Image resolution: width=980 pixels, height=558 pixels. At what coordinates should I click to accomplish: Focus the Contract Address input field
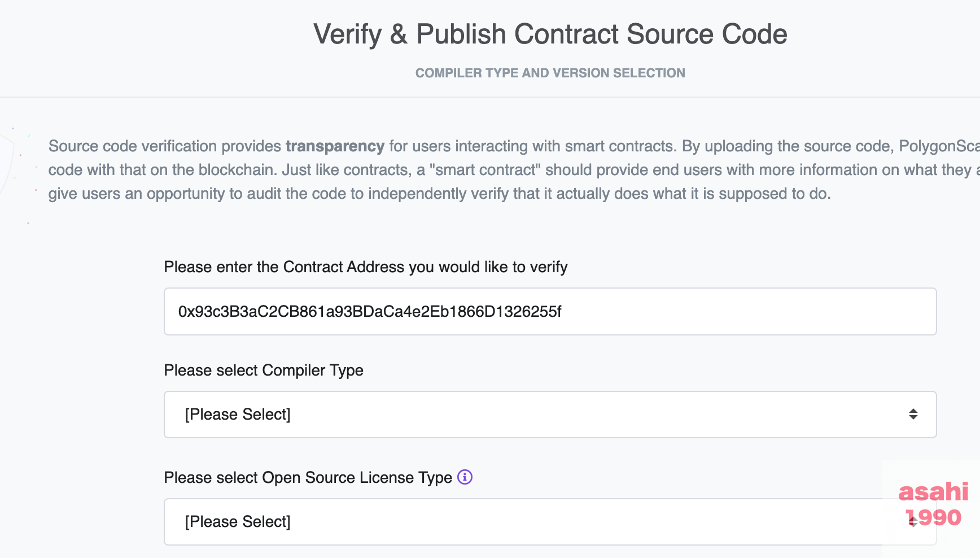[x=550, y=312]
